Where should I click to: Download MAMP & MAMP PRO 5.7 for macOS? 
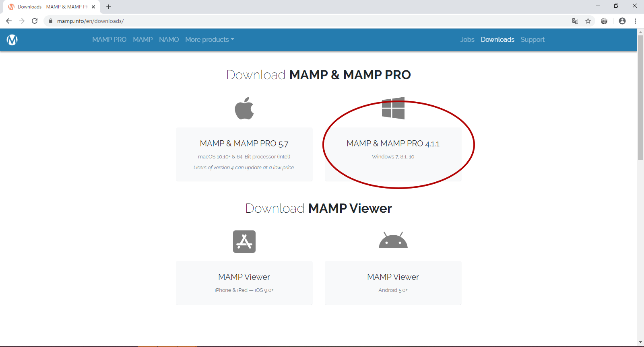pos(244,154)
